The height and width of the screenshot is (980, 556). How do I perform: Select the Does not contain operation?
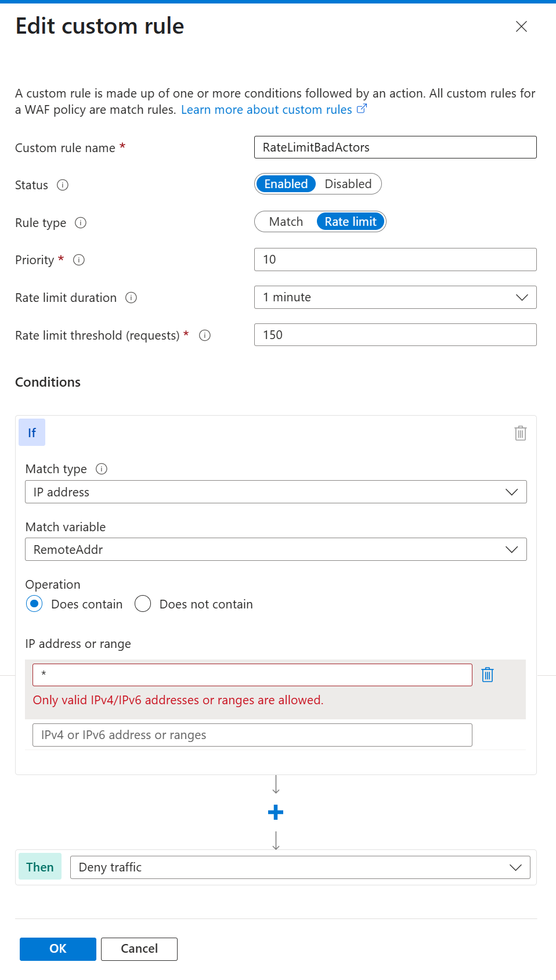143,604
